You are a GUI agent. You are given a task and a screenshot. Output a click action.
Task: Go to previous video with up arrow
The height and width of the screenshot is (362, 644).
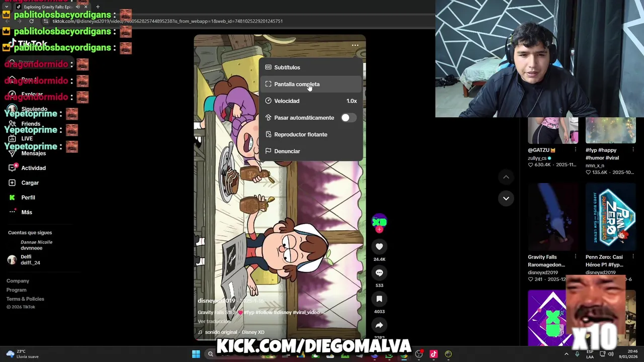click(x=506, y=177)
